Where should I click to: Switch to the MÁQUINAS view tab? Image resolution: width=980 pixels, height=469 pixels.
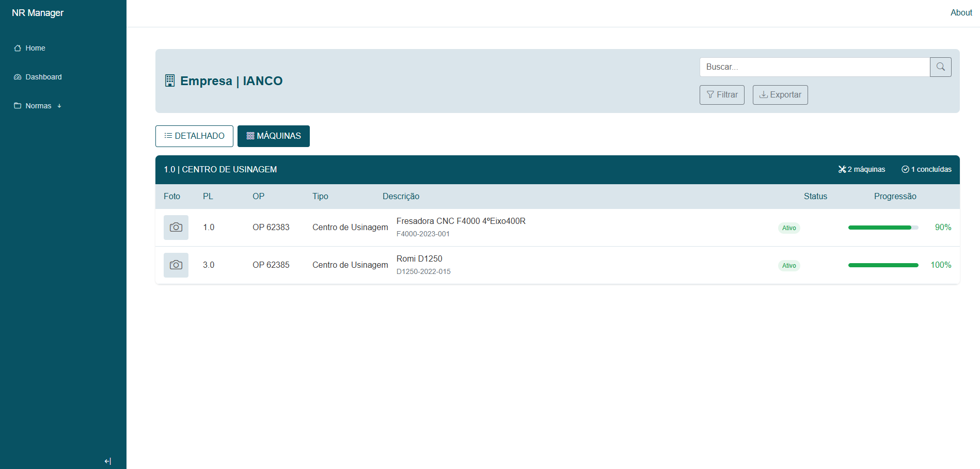point(274,136)
